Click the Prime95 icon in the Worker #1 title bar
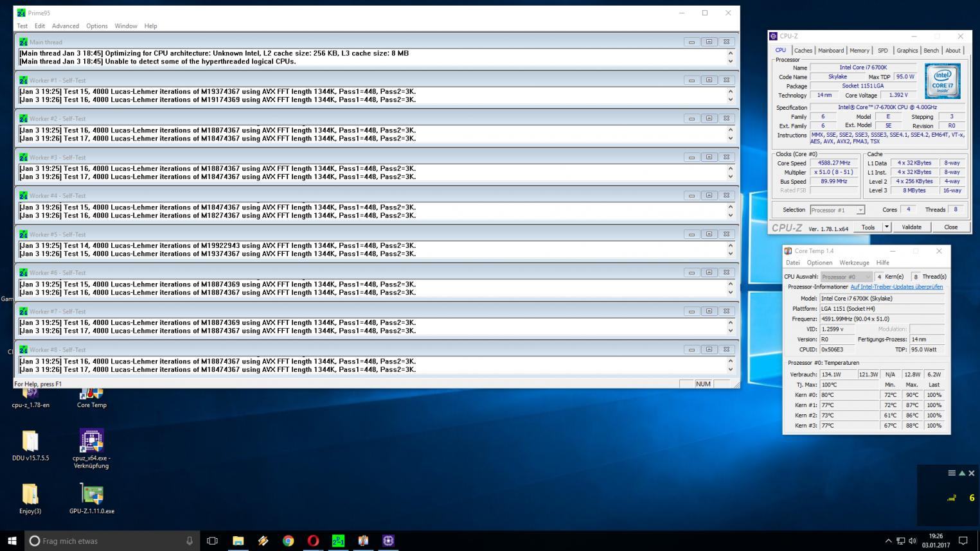The height and width of the screenshot is (551, 980). pyautogui.click(x=23, y=80)
